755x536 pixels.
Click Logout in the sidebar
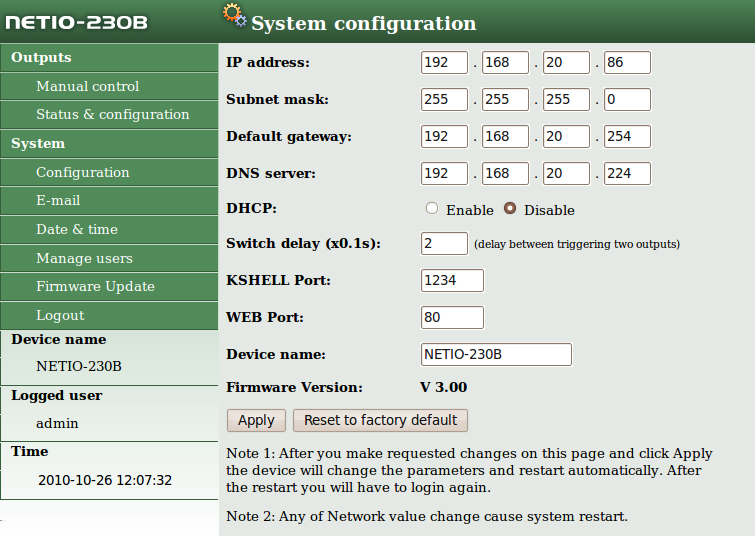click(x=109, y=315)
